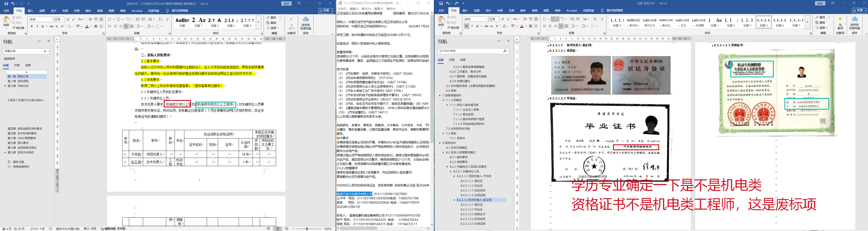Increase font size in 招标文件 Word window
Viewport: 868px width, 231px height.
68,19
